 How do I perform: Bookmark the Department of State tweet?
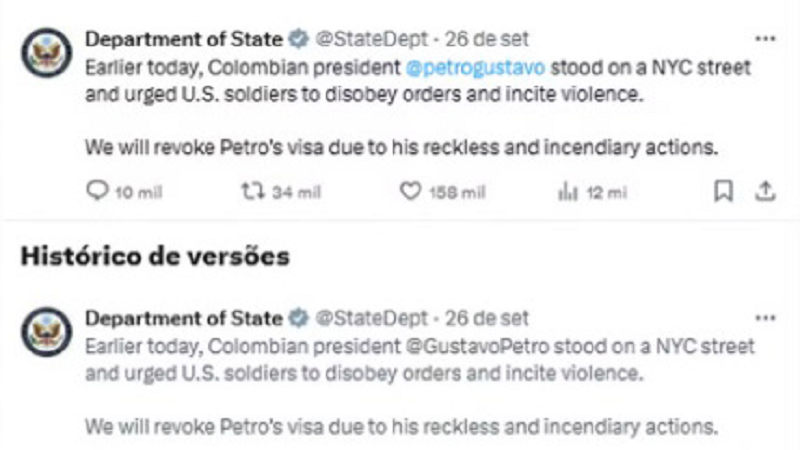coord(723,191)
